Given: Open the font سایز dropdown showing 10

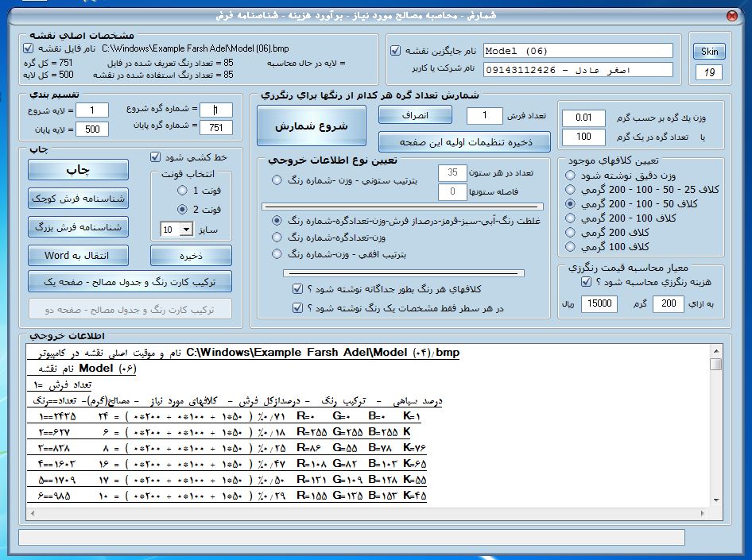Looking at the screenshot, I should coord(187,230).
